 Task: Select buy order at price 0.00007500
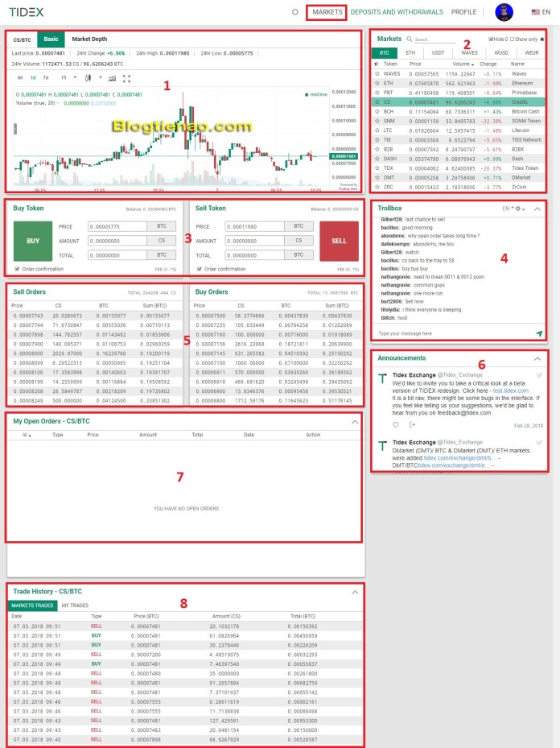pos(277,316)
